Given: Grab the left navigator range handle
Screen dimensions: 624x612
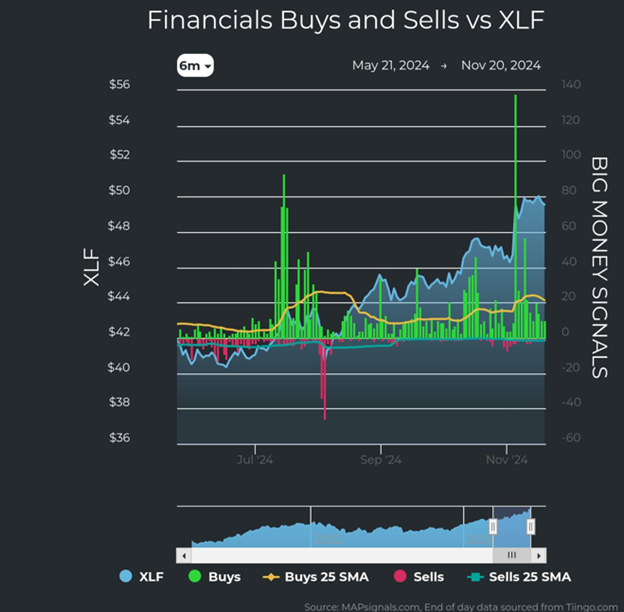Looking at the screenshot, I should (x=493, y=526).
